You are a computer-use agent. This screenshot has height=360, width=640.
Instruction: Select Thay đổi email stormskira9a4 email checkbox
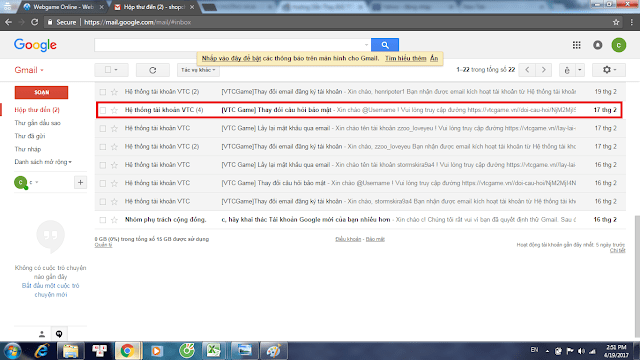pos(103,202)
